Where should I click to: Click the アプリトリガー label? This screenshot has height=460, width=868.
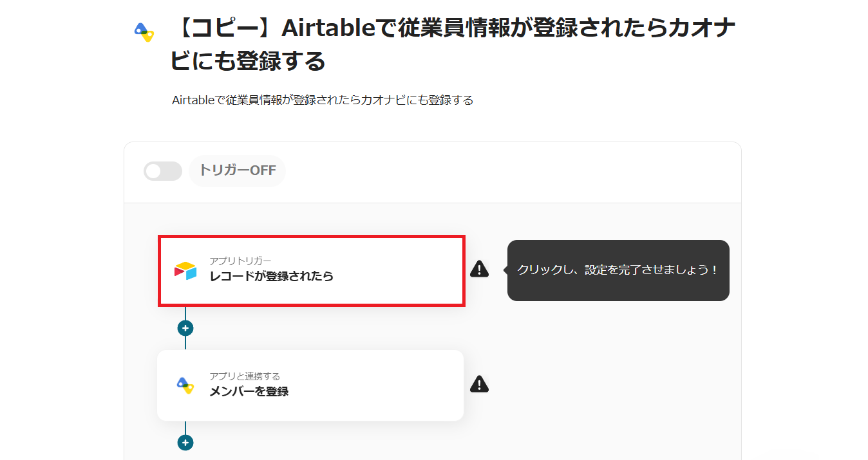point(240,261)
